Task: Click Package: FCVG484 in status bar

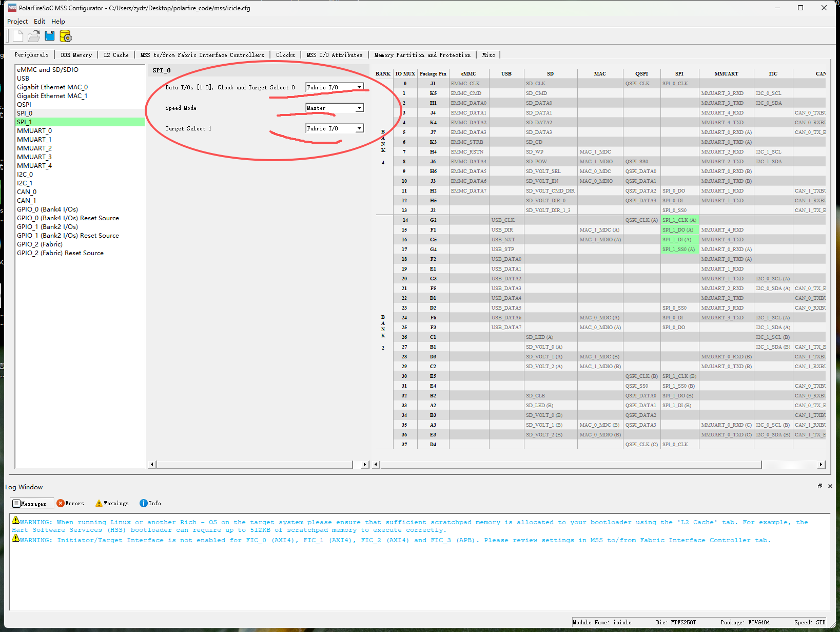Action: click(745, 622)
